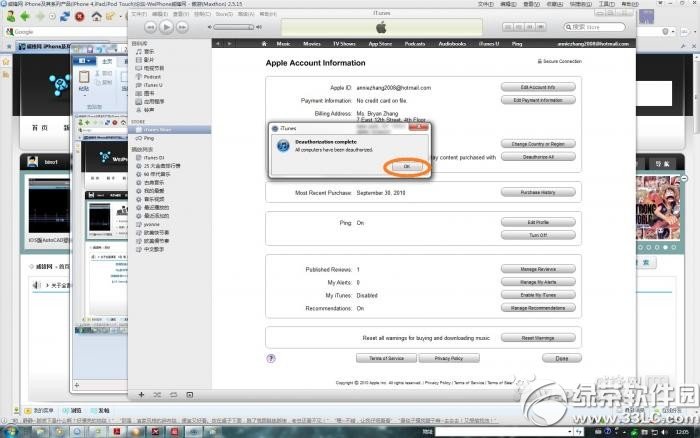Click Maxthon home icon
Viewport: 700px width, 438px height.
(x=96, y=17)
